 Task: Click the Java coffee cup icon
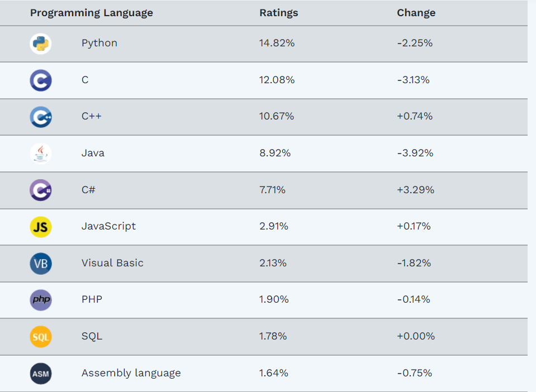point(41,153)
